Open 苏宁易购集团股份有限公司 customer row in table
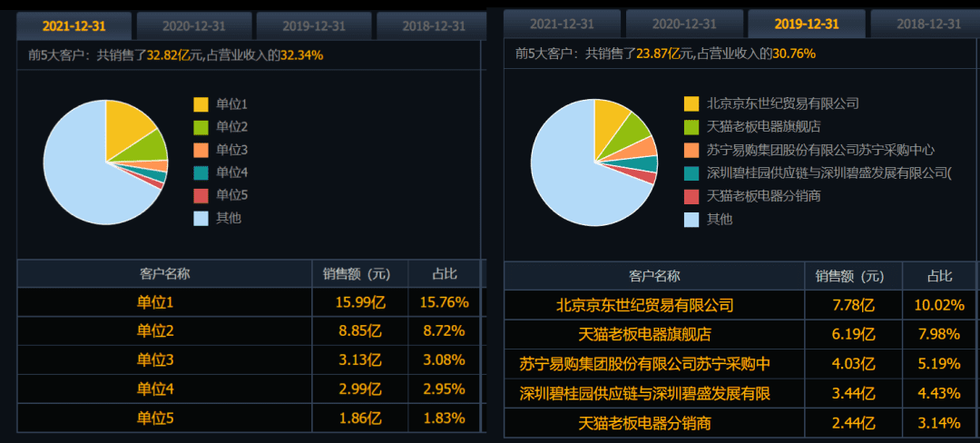Screen dimensions: 980x443 644,365
